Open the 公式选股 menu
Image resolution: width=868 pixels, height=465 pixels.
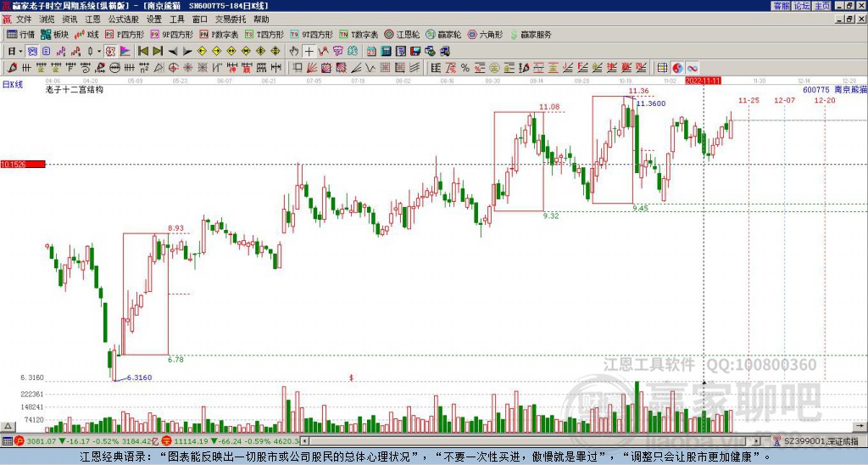[x=124, y=20]
